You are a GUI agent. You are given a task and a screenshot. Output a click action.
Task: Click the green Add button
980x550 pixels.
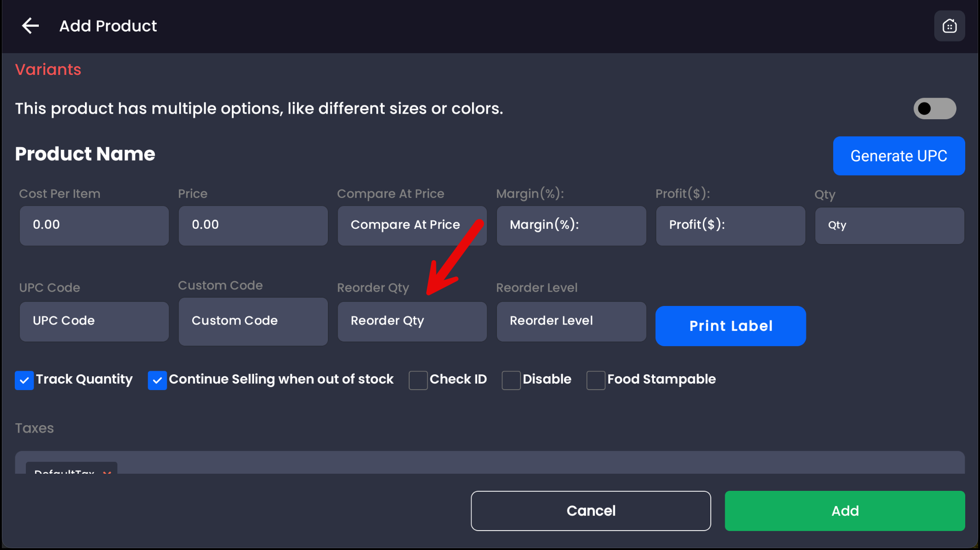pyautogui.click(x=844, y=511)
